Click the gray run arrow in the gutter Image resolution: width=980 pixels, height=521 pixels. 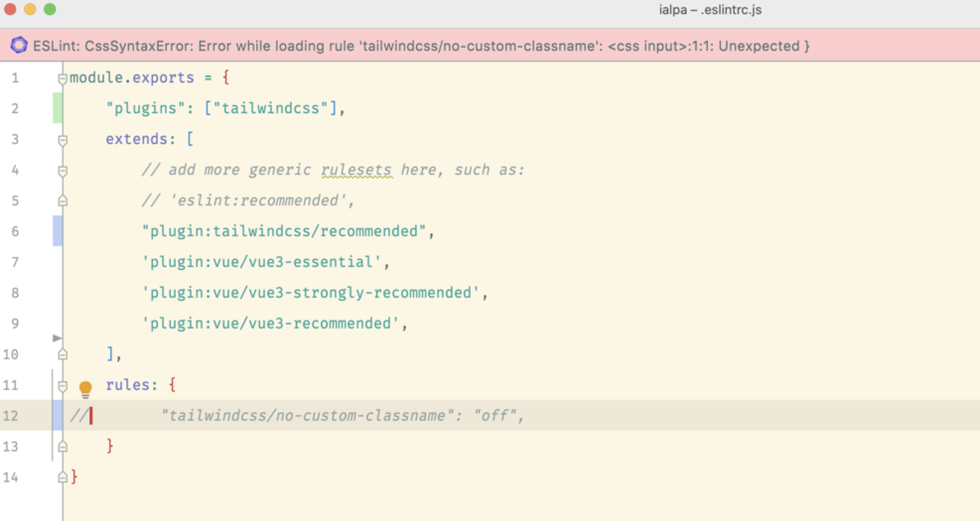[x=58, y=338]
